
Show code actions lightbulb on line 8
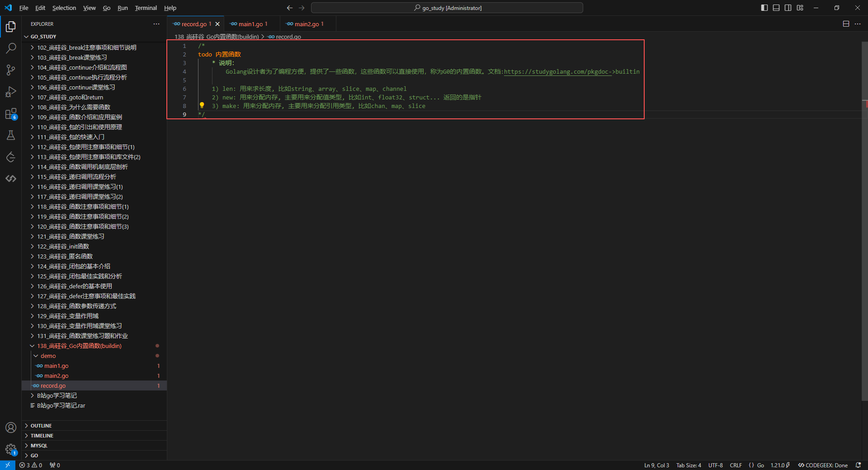[x=202, y=105]
